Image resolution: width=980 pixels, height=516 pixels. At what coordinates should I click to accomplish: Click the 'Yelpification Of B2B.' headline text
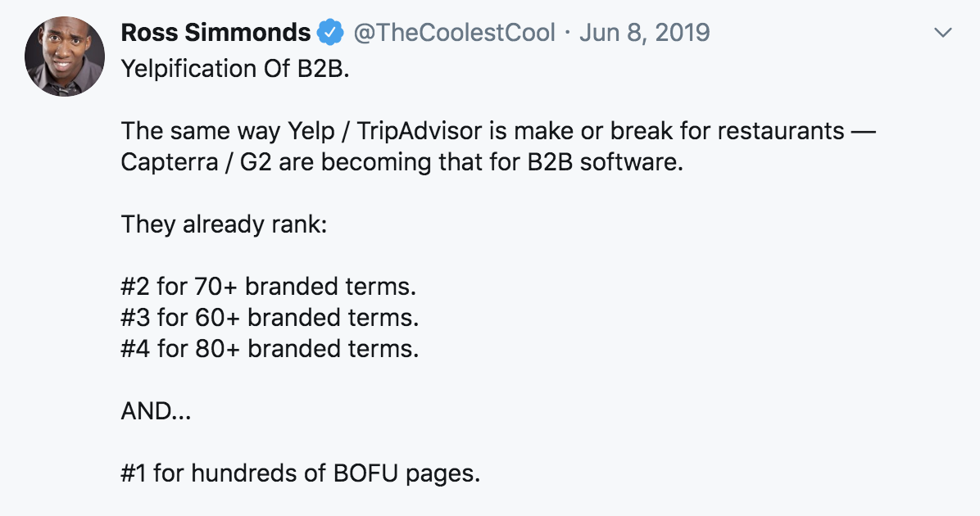coord(235,69)
